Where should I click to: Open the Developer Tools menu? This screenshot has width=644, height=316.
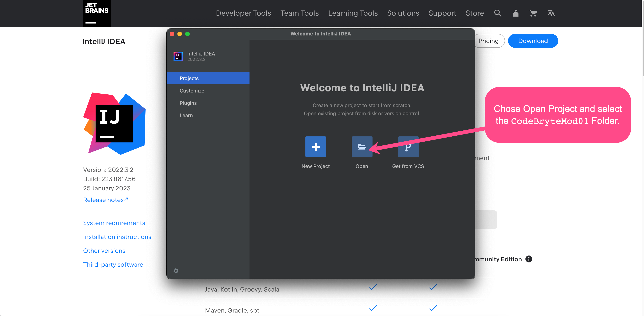[243, 13]
